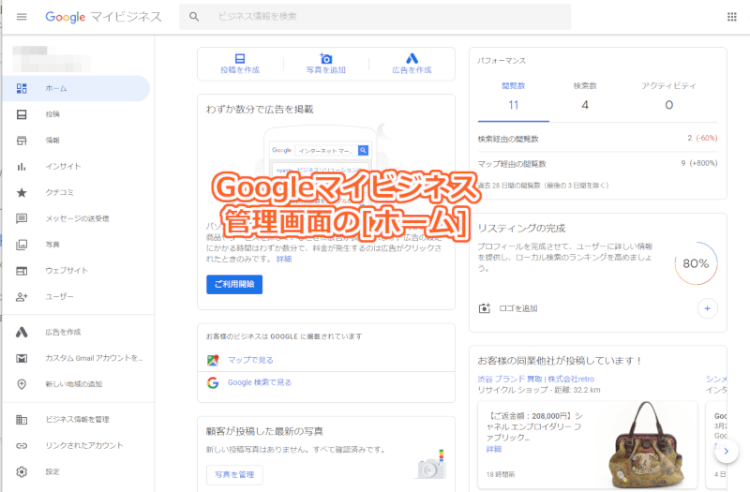This screenshot has width=750, height=492.
Task: Open the hamburger main menu
Action: point(22,17)
